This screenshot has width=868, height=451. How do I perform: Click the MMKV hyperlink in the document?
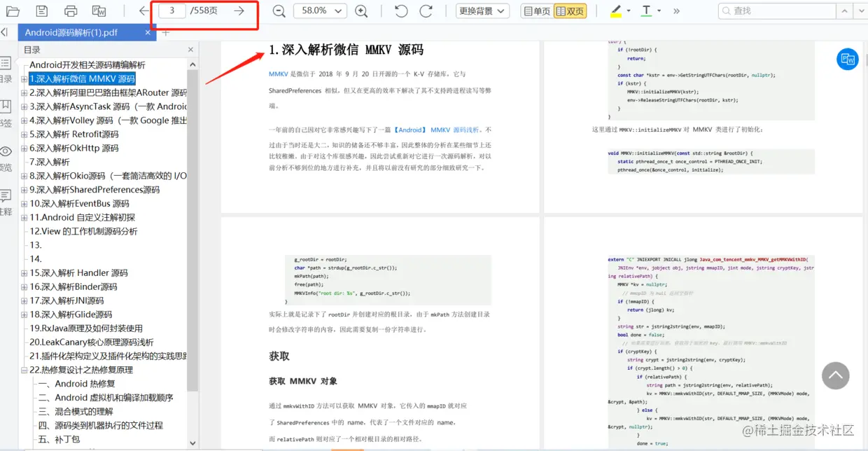click(278, 74)
